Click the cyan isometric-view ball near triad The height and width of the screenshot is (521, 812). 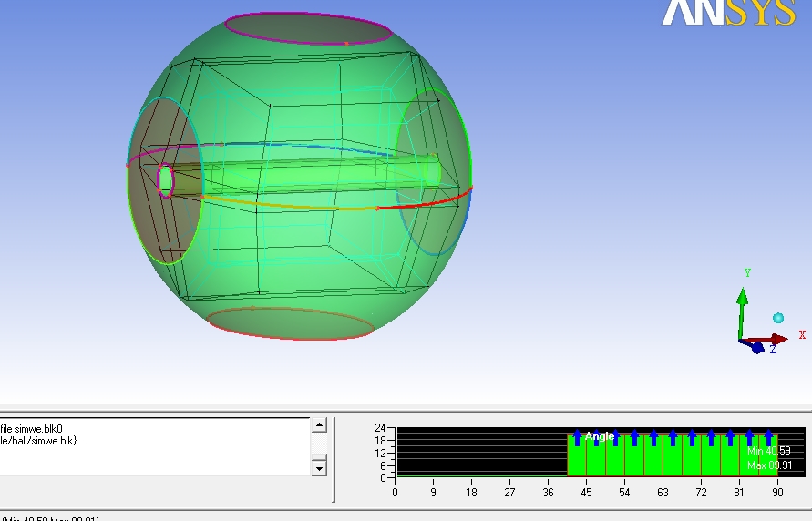[778, 318]
